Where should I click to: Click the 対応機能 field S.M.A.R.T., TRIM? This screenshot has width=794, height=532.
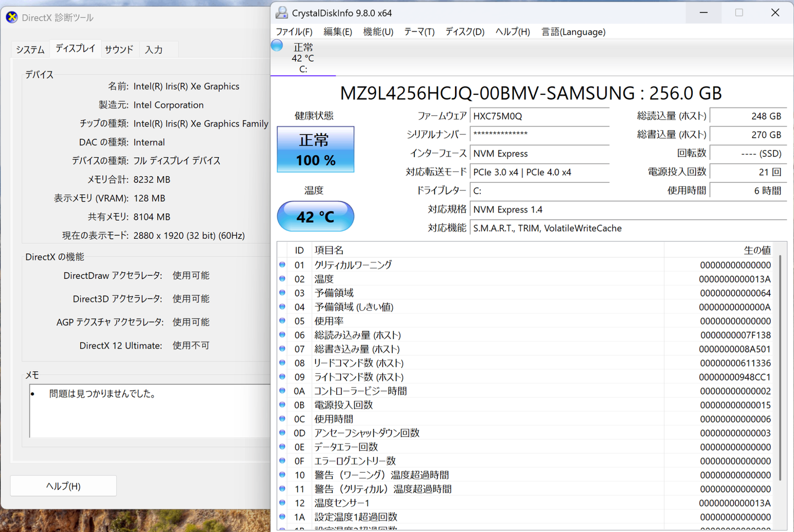(x=628, y=228)
